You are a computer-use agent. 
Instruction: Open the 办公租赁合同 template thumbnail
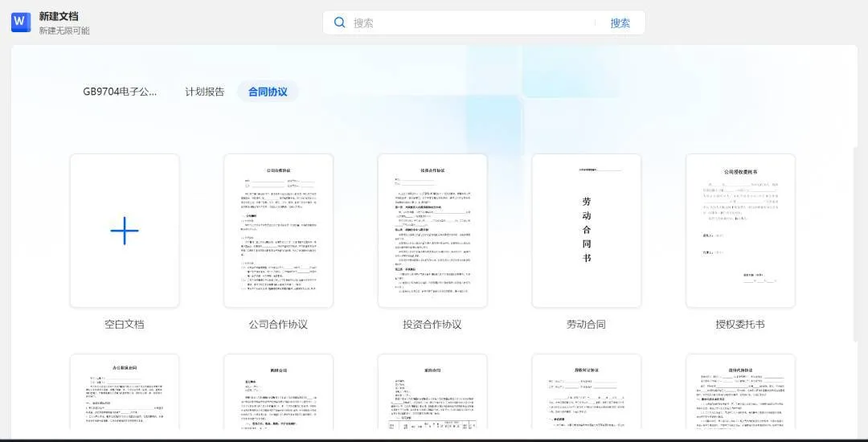pyautogui.click(x=125, y=392)
